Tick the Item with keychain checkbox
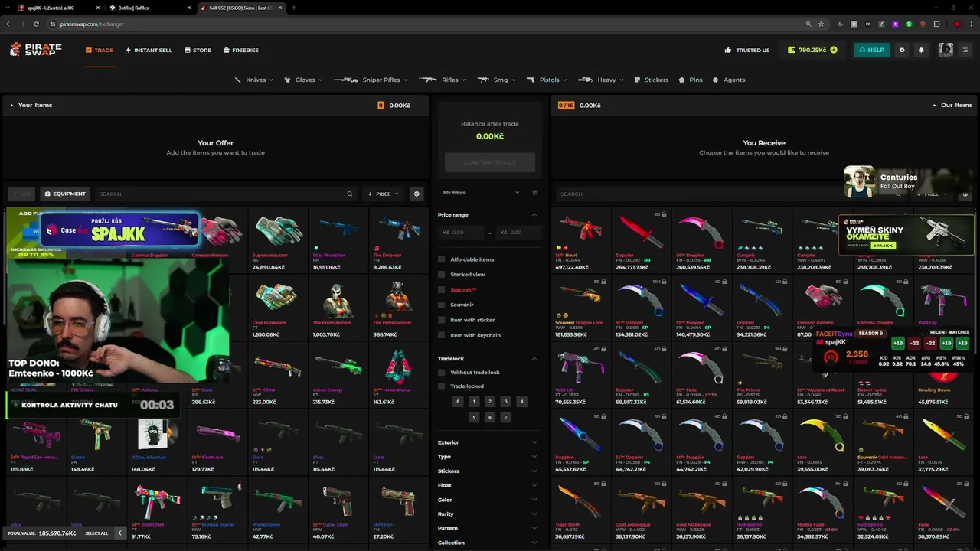 (441, 335)
